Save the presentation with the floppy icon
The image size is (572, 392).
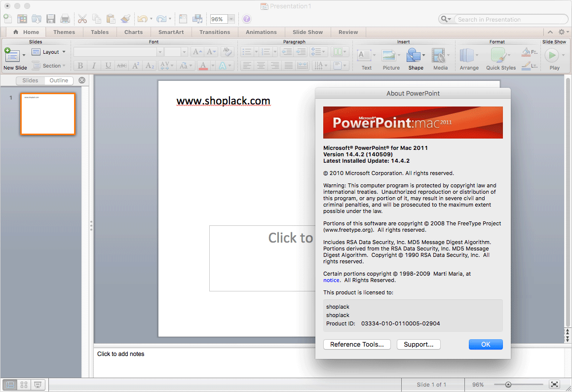pos(51,19)
